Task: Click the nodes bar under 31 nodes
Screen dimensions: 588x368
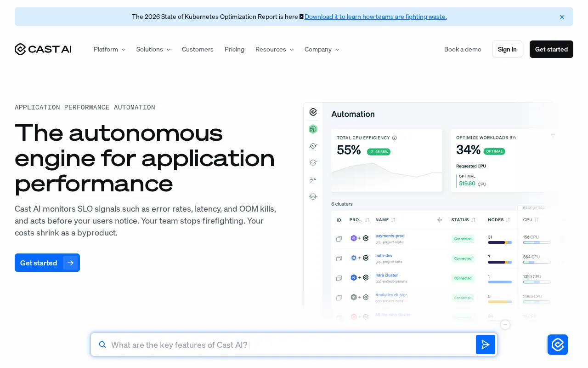Action: click(x=500, y=242)
